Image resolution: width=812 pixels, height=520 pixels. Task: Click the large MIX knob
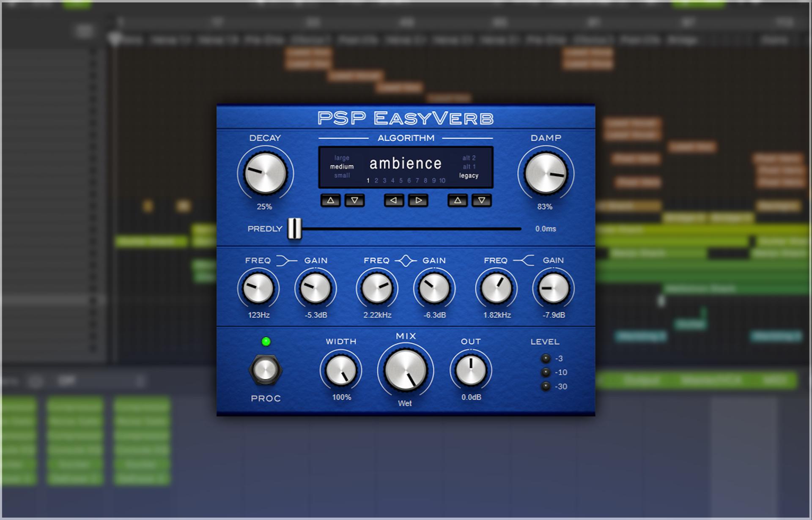(406, 370)
